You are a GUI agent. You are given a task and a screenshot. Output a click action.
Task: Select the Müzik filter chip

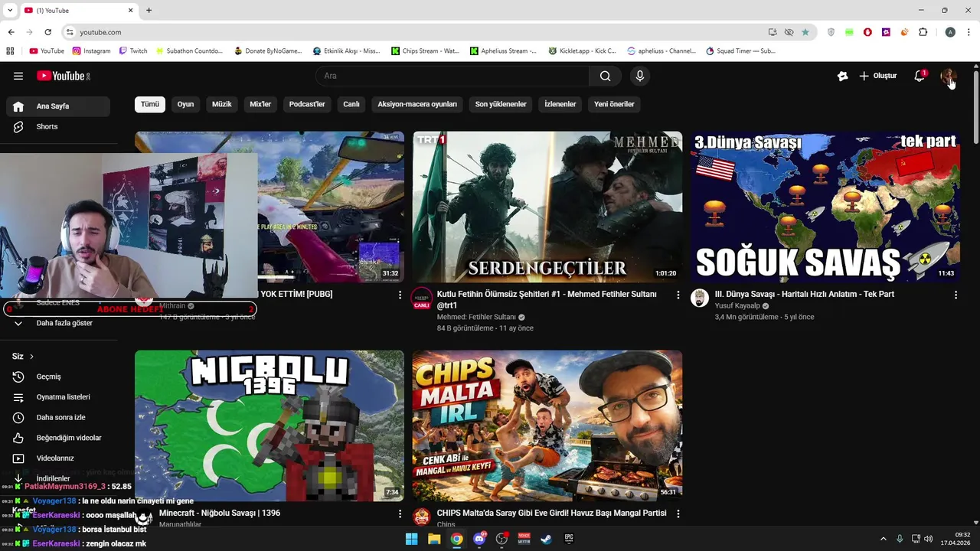point(222,104)
